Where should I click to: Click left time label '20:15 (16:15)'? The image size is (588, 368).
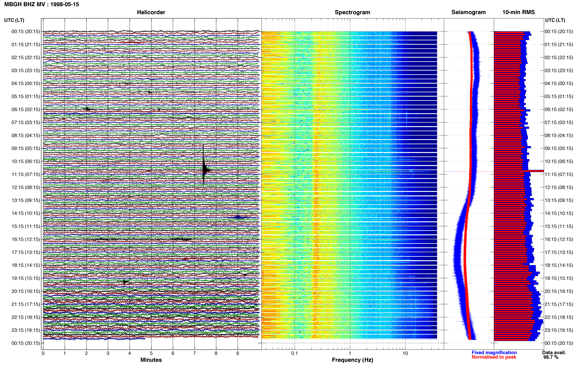pos(26,291)
